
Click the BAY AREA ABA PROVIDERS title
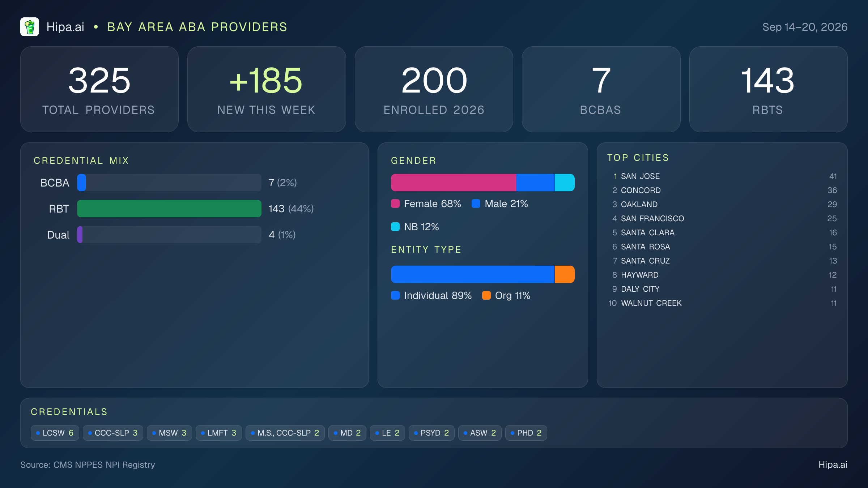coord(197,27)
